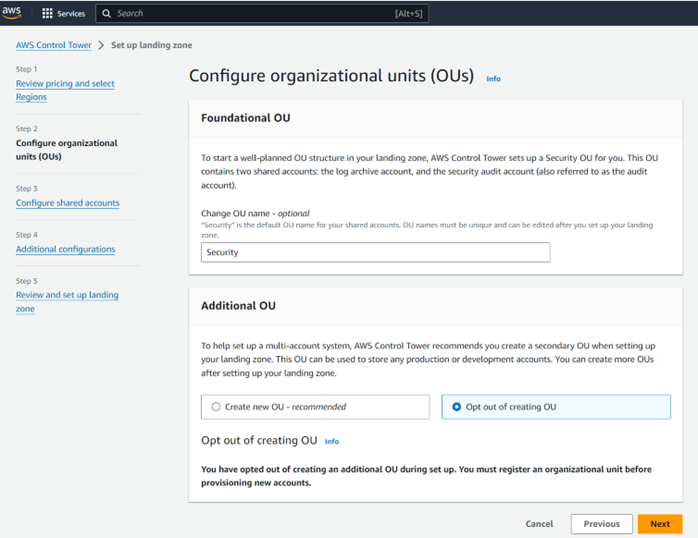Viewport: 698px width, 538px height.
Task: Click the Change OU name label
Action: click(255, 213)
